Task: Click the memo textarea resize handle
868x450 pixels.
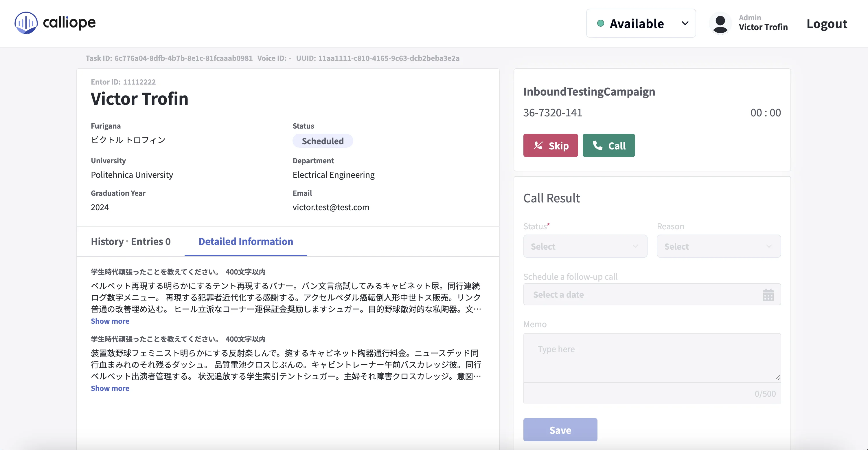Action: 777,378
